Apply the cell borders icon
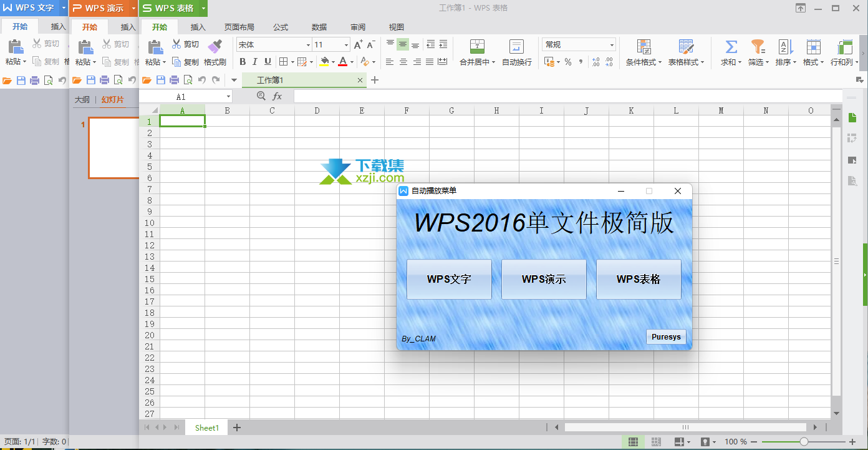The width and height of the screenshot is (868, 450). (x=283, y=61)
